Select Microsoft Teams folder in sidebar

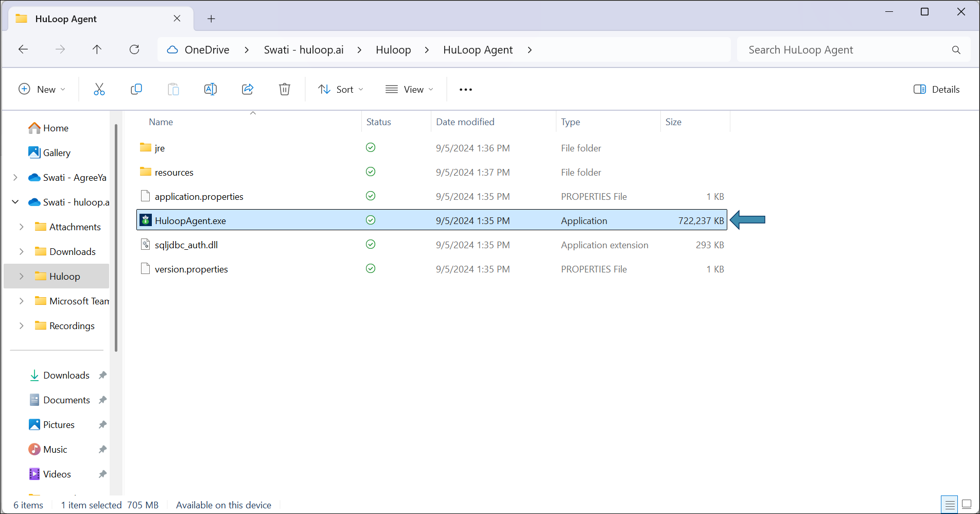point(72,301)
